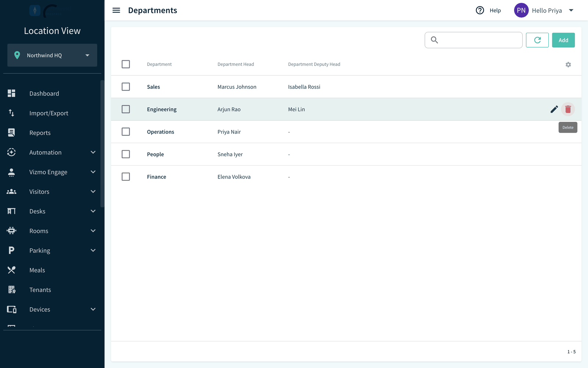Click the Reports document icon
Image resolution: width=588 pixels, height=368 pixels.
tap(11, 132)
